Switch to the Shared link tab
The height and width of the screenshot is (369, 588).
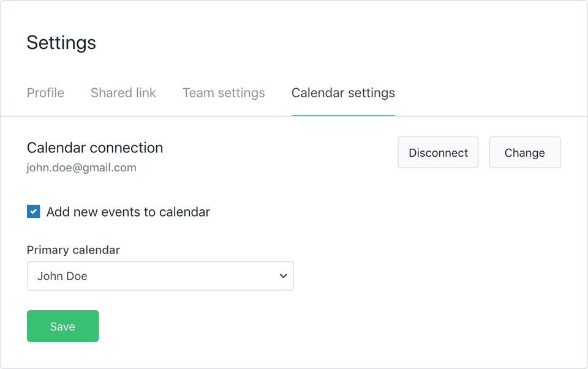click(x=123, y=93)
